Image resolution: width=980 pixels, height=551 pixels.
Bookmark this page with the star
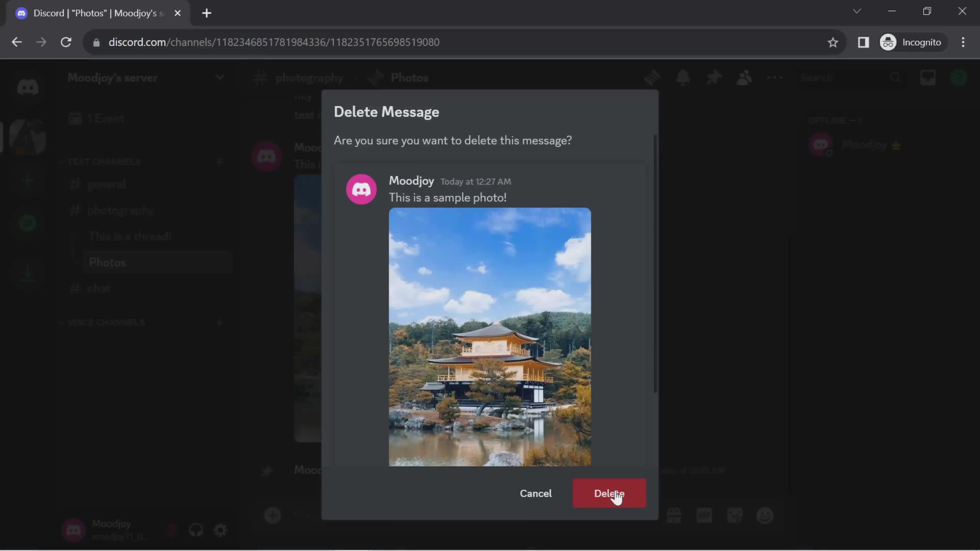point(833,42)
